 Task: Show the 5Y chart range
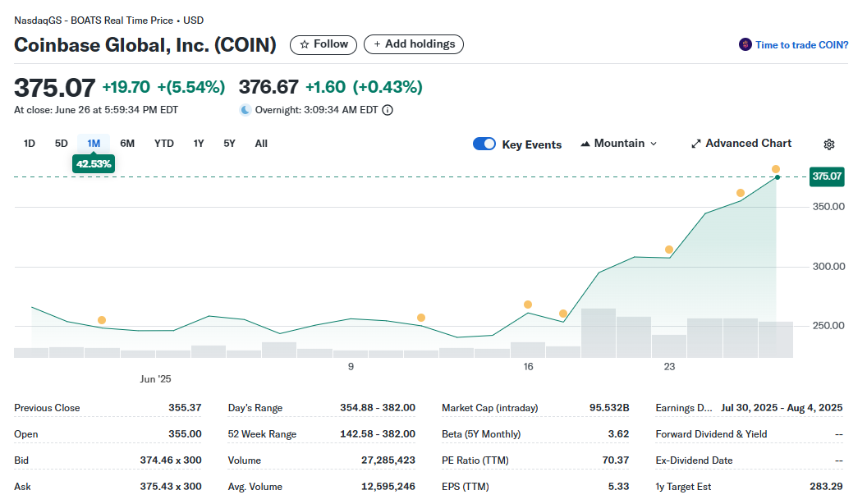229,144
